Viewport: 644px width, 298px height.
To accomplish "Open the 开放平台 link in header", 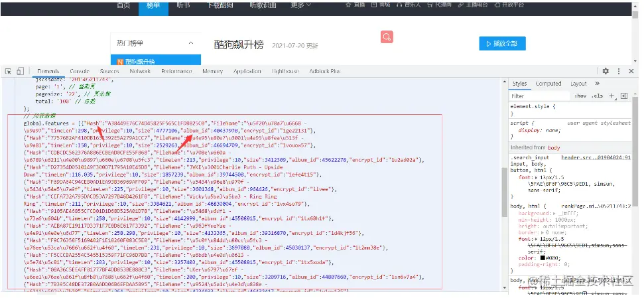I will pyautogui.click(x=510, y=5).
